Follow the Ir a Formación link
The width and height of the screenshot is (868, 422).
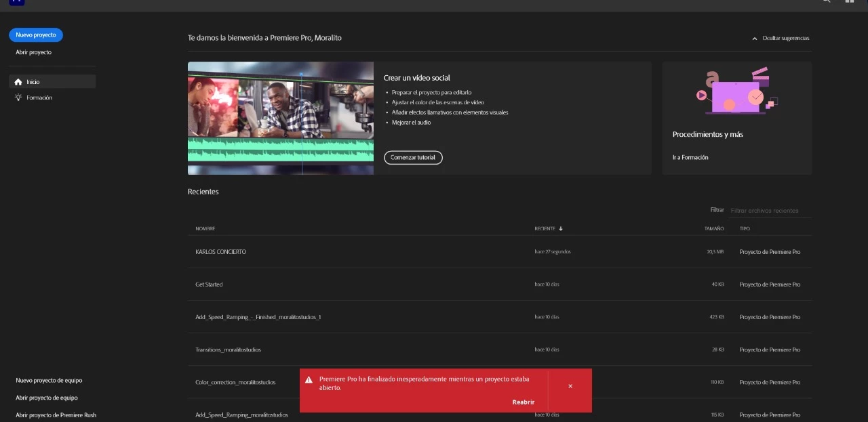(690, 157)
